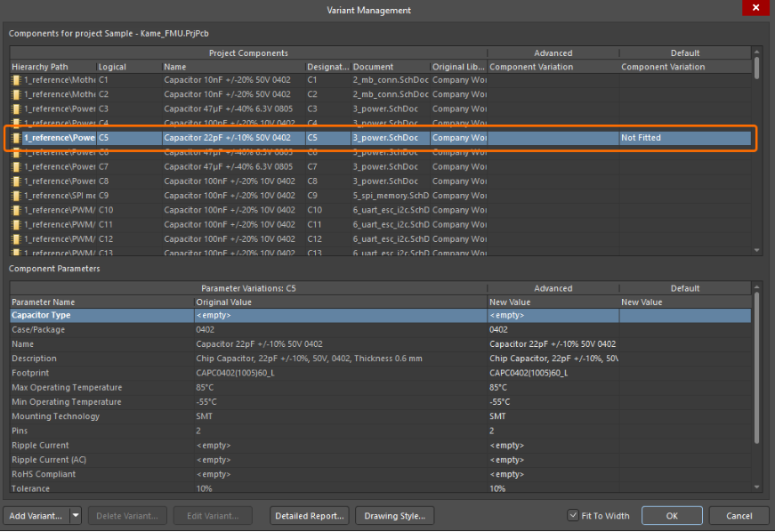Click component icon in C3 row
775x532 pixels.
(x=16, y=109)
